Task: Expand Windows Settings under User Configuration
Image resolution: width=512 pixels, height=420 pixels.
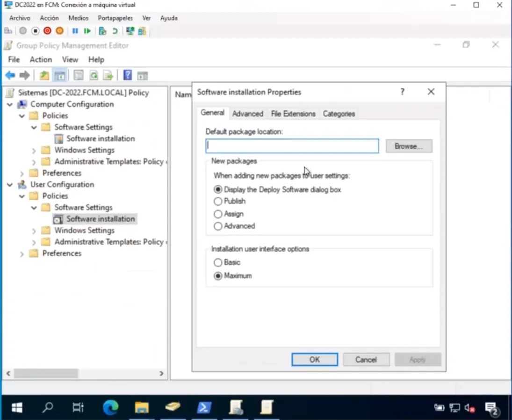Action: pyautogui.click(x=34, y=231)
